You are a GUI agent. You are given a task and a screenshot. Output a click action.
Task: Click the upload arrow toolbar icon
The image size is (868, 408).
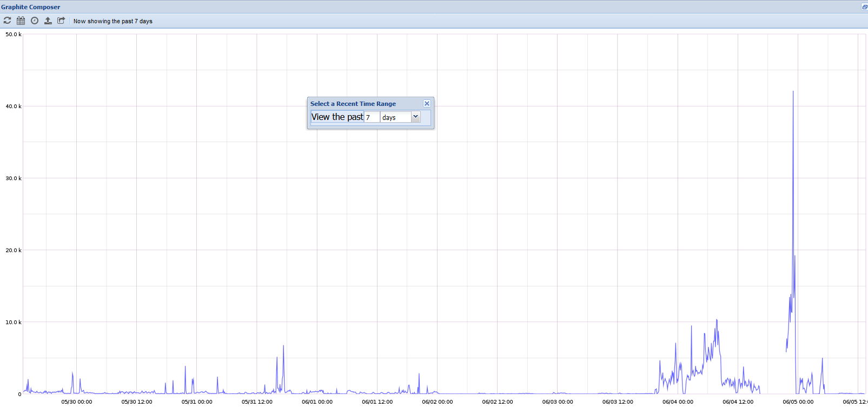pos(48,21)
